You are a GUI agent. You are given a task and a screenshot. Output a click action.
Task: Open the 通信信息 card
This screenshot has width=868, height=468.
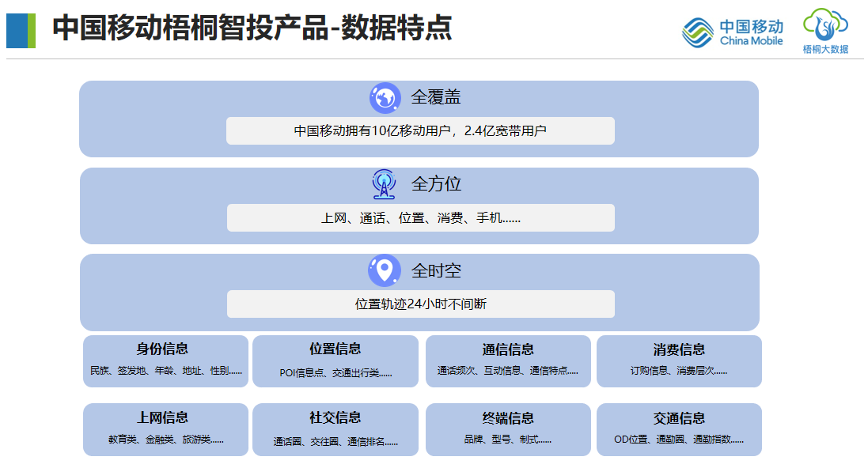click(x=508, y=361)
